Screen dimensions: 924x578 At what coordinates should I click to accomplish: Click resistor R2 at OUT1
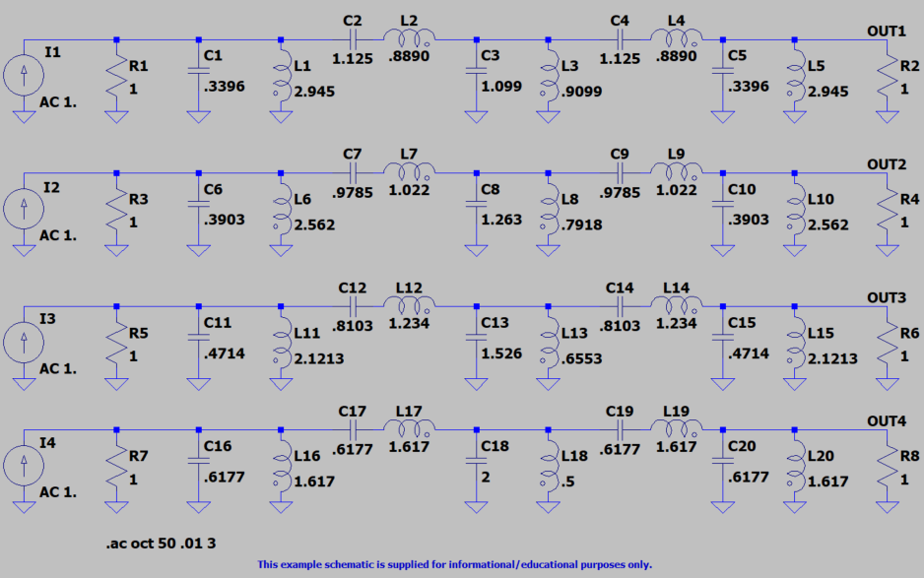[887, 76]
